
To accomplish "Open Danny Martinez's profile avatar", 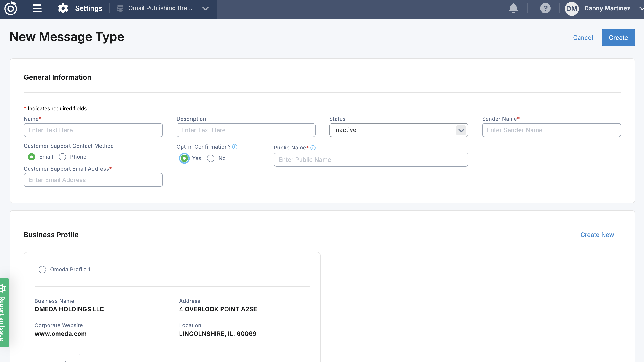I will pyautogui.click(x=572, y=8).
